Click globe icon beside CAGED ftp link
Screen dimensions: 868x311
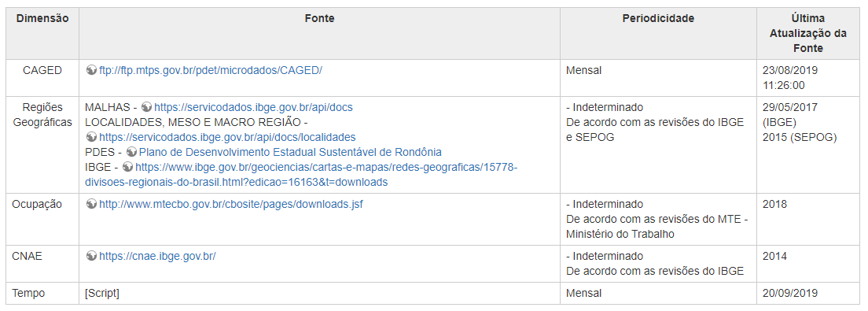pyautogui.click(x=92, y=70)
